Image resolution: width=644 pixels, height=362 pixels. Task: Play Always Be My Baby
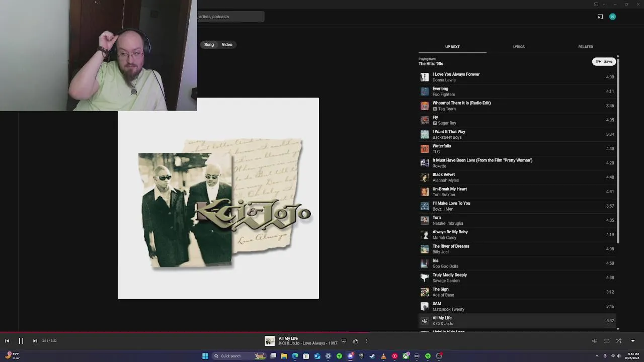click(517, 235)
